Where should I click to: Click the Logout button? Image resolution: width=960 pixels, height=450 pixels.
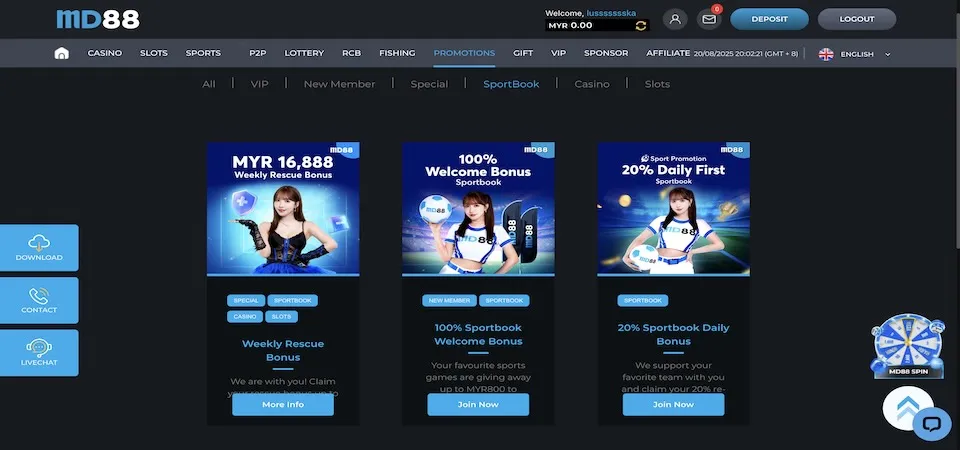[857, 19]
